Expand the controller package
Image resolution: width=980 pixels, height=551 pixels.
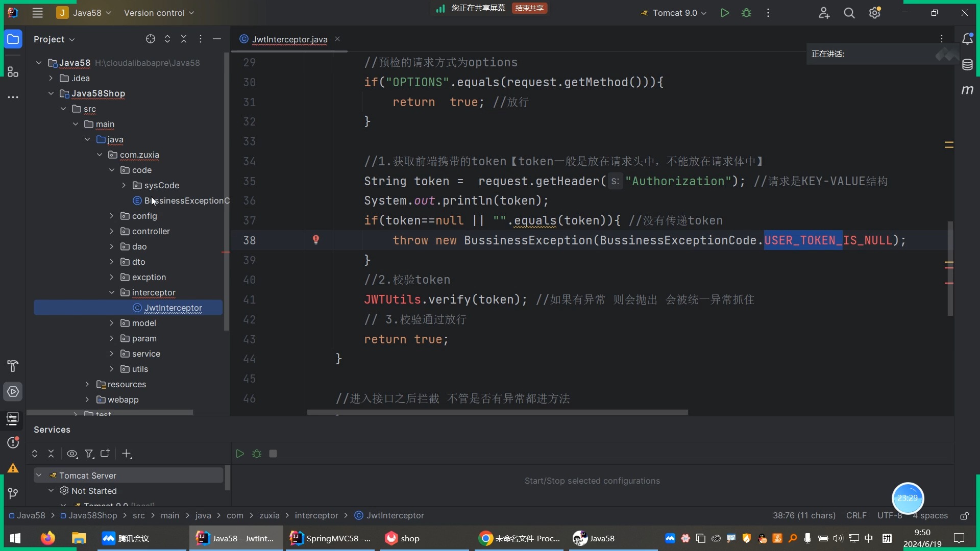[111, 231]
